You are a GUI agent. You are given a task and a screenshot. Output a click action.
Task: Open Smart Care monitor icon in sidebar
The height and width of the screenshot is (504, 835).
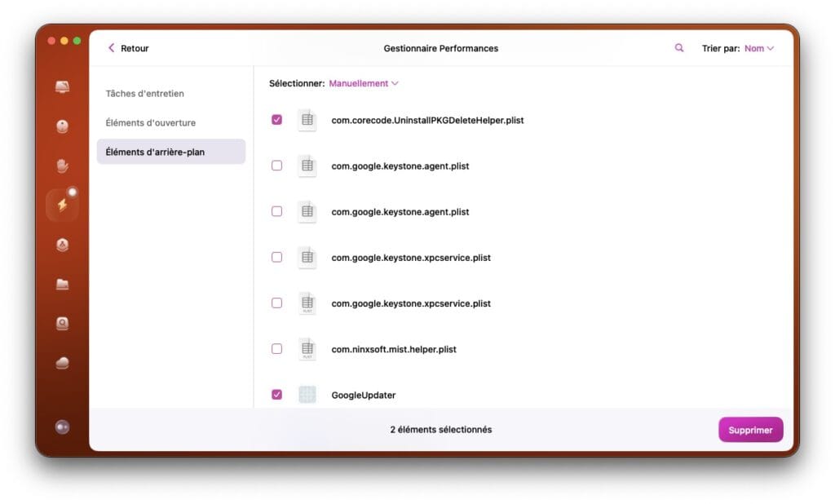(62, 86)
